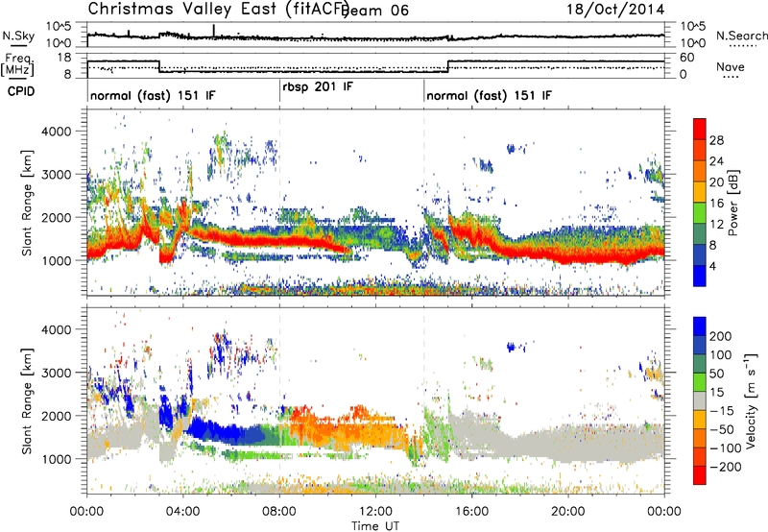The image size is (768, 532).
Task: Click the '60' tick on Nave axis
Action: [687, 58]
